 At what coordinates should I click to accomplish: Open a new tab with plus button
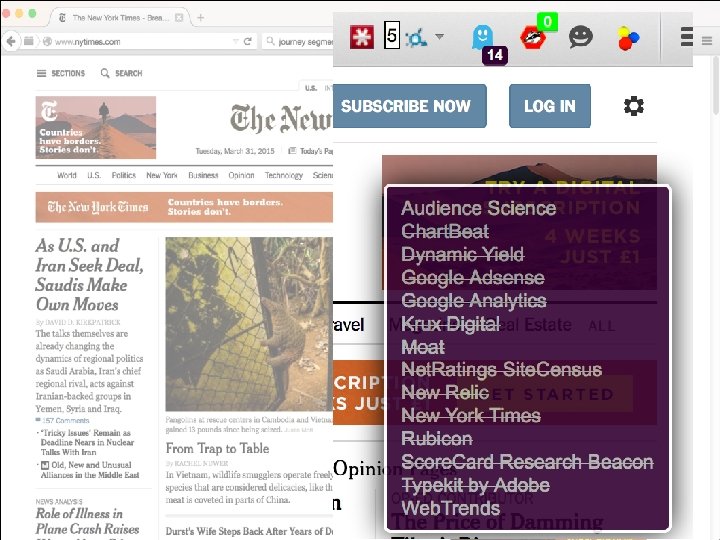[201, 18]
